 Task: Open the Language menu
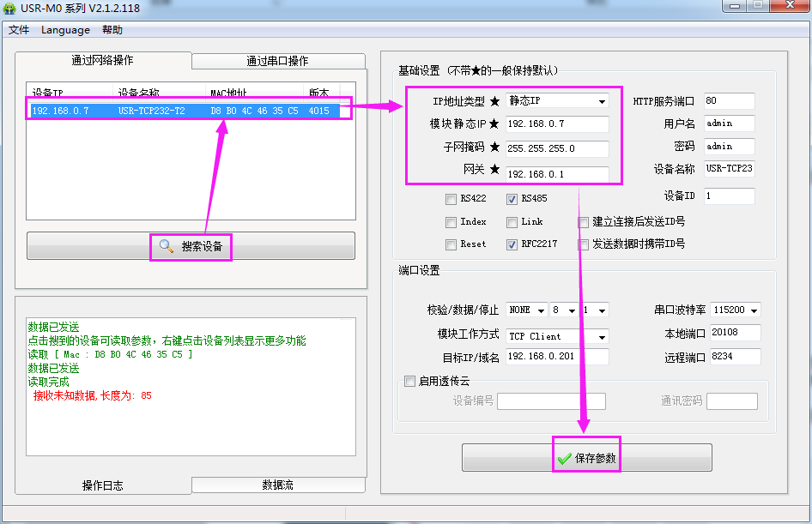pyautogui.click(x=65, y=30)
